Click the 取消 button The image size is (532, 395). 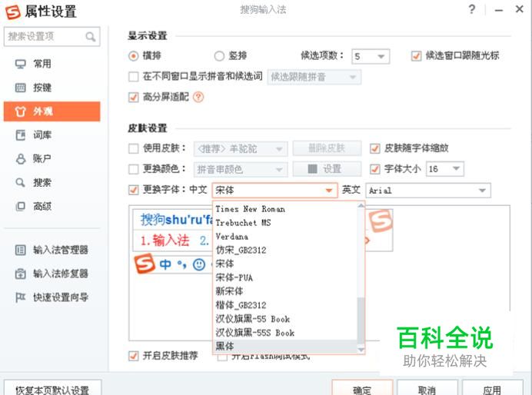click(427, 389)
